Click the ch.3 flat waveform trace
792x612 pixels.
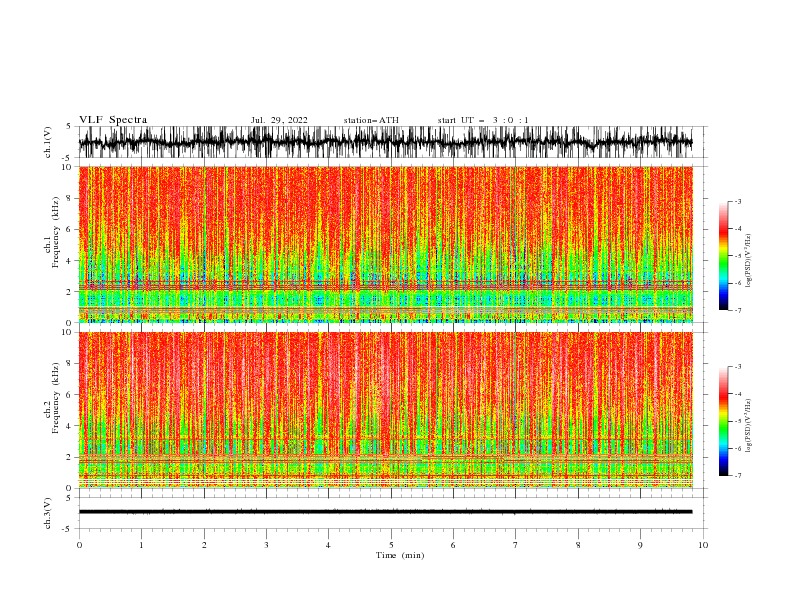386,512
